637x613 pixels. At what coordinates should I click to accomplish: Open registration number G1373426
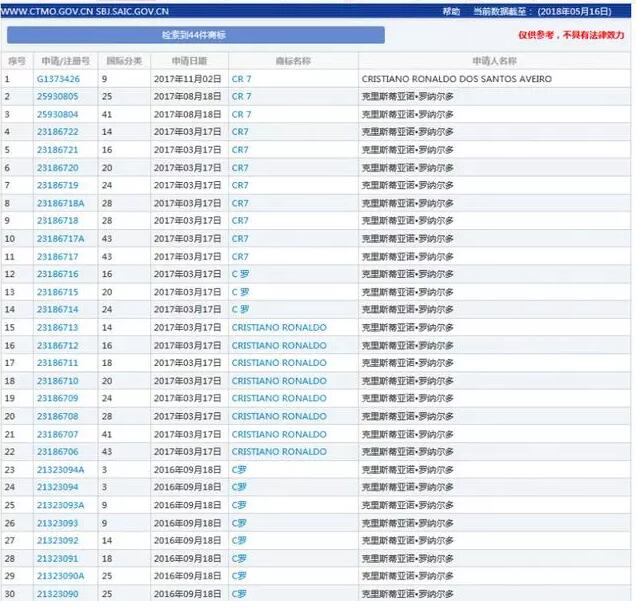[58, 79]
